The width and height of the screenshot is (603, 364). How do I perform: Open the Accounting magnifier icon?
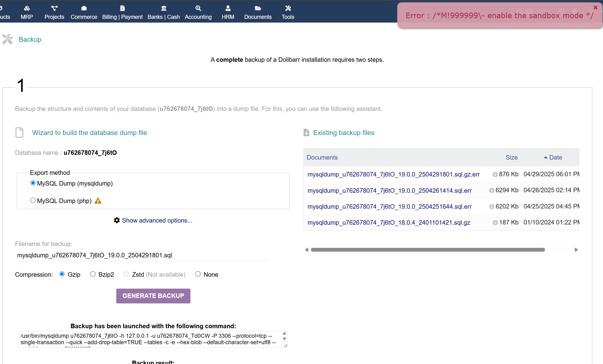[198, 8]
